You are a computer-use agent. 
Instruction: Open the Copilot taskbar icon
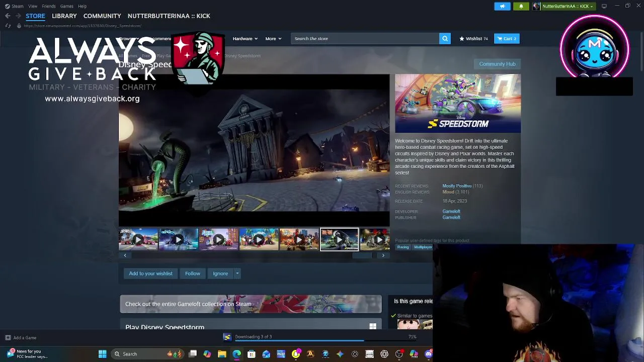pyautogui.click(x=207, y=354)
